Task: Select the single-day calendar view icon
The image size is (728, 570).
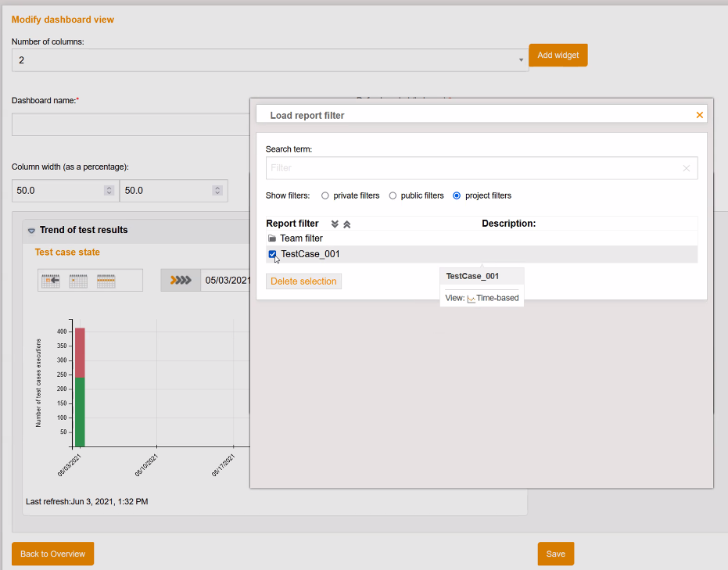Action: [78, 280]
